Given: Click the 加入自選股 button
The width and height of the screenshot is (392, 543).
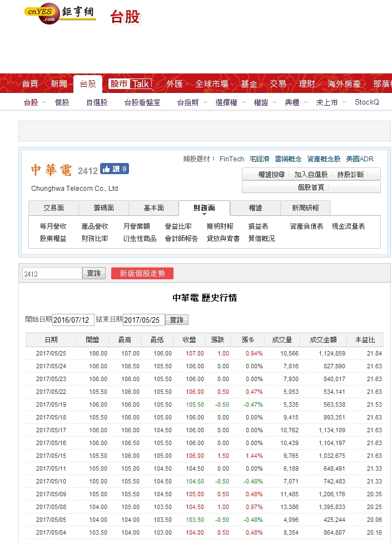Looking at the screenshot, I should [311, 174].
